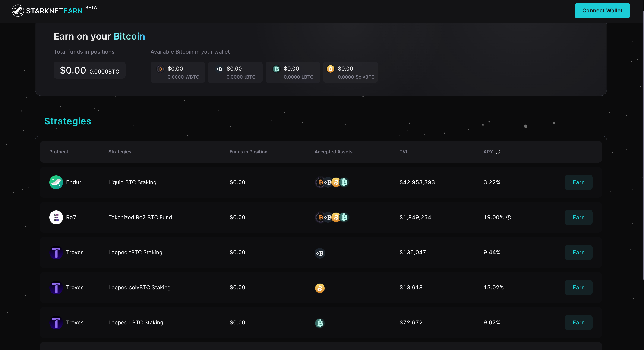
Task: Click the Troves logo in tBTC row
Action: [x=56, y=252]
